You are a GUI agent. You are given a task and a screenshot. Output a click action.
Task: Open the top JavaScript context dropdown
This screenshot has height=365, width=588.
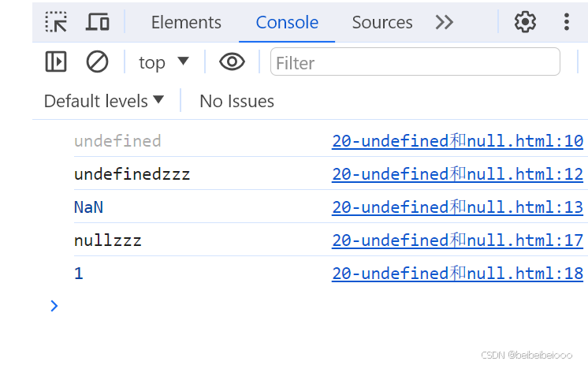coord(164,62)
